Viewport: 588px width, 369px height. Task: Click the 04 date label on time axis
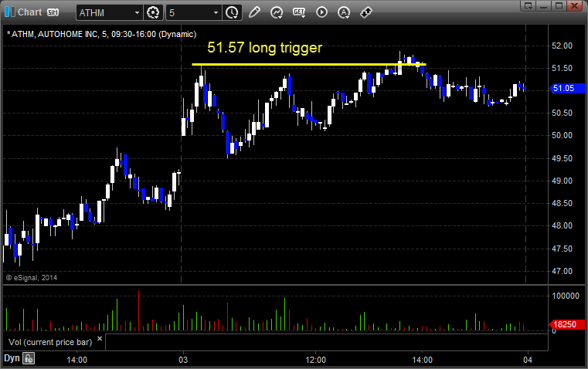click(x=528, y=360)
